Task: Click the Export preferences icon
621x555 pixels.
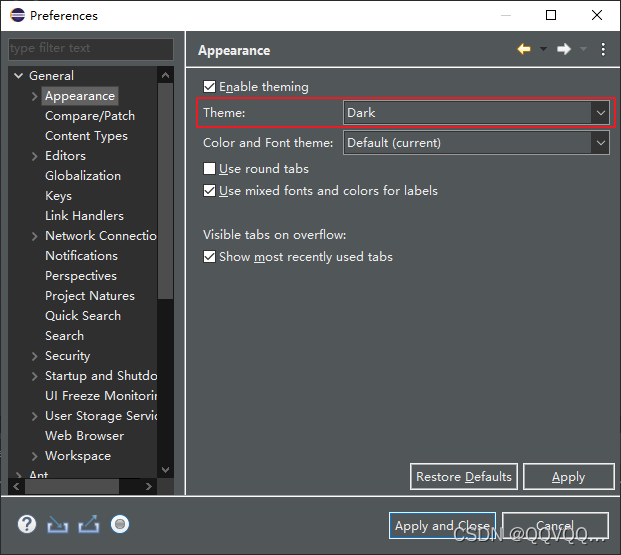Action: (89, 524)
